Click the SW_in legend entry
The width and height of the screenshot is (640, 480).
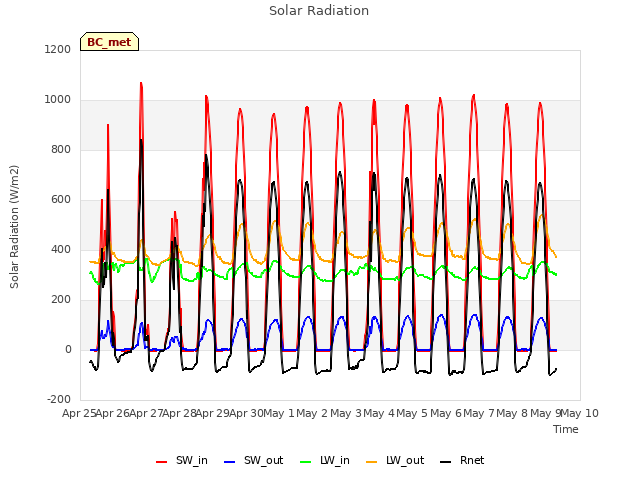182,461
